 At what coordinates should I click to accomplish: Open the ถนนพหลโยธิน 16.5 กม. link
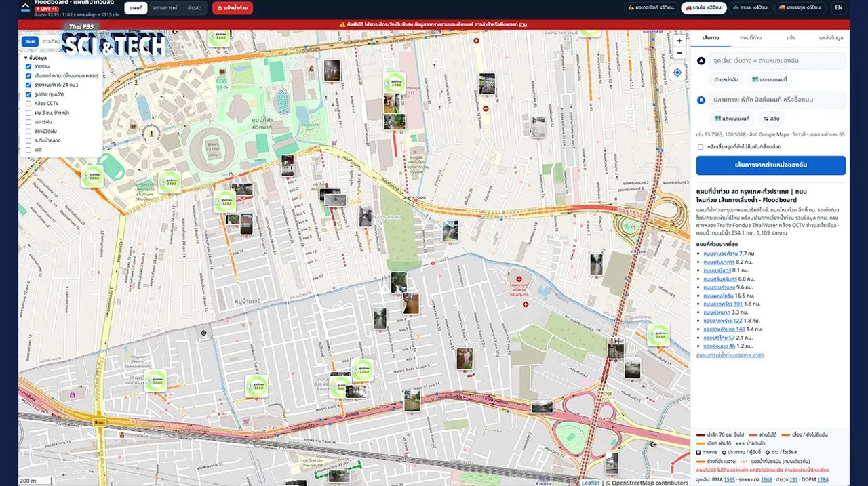(718, 296)
